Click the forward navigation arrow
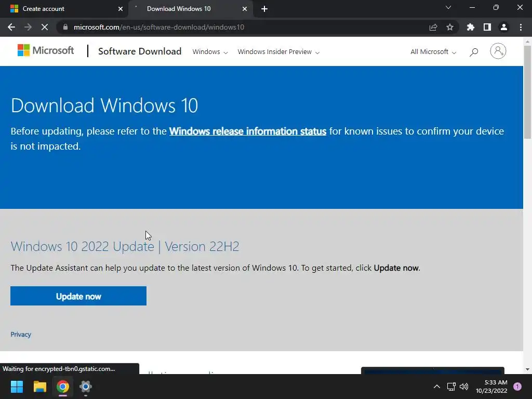 point(28,27)
